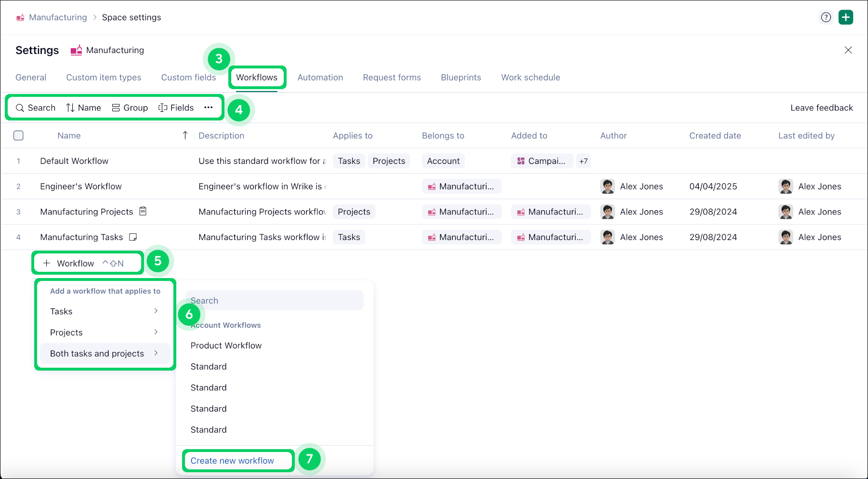868x479 pixels.
Task: Click the Search magnifier icon in toolbar
Action: pos(20,107)
